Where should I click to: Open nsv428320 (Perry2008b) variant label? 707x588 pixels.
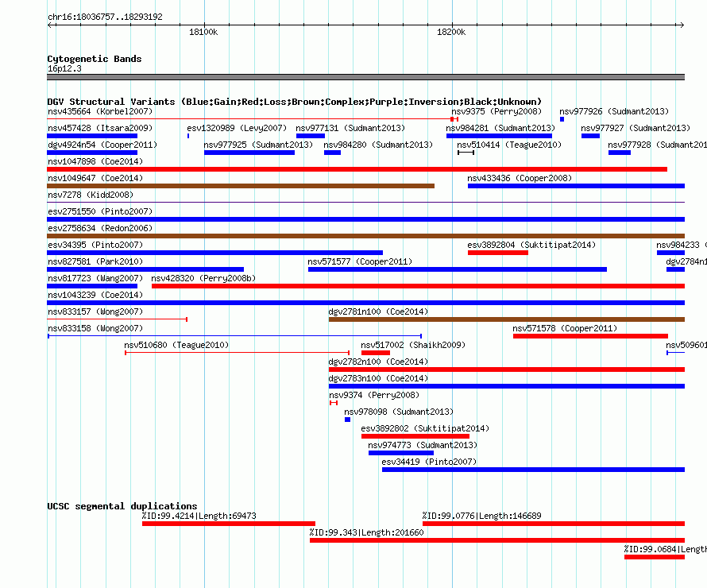(x=203, y=278)
